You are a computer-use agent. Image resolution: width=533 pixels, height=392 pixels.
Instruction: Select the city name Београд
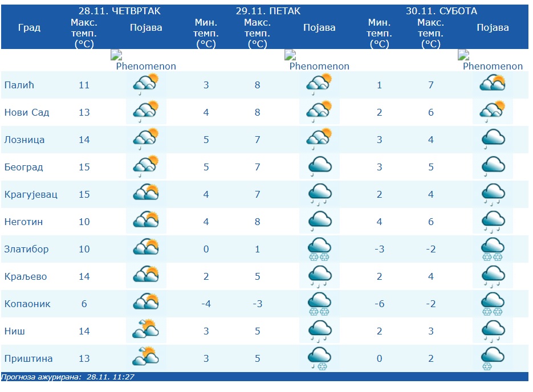[24, 168]
